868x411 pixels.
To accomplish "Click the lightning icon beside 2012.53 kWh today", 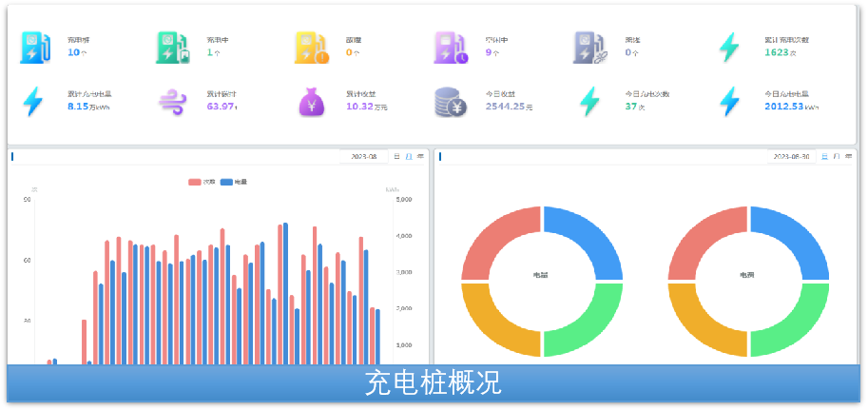I will click(x=729, y=101).
